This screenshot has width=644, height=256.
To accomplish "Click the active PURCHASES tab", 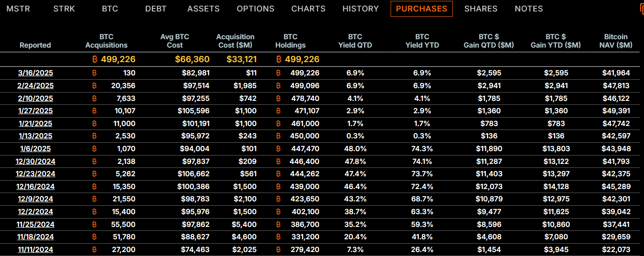I will (x=422, y=9).
